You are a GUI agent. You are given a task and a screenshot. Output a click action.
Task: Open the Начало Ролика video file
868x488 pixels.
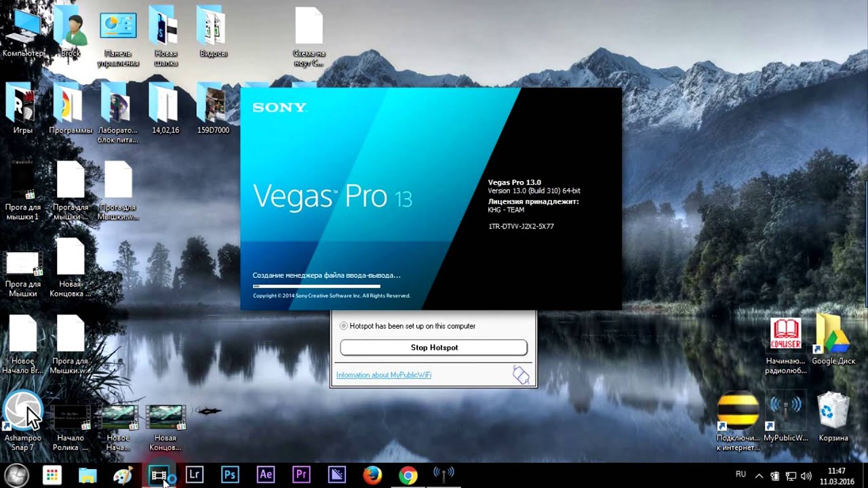[71, 427]
